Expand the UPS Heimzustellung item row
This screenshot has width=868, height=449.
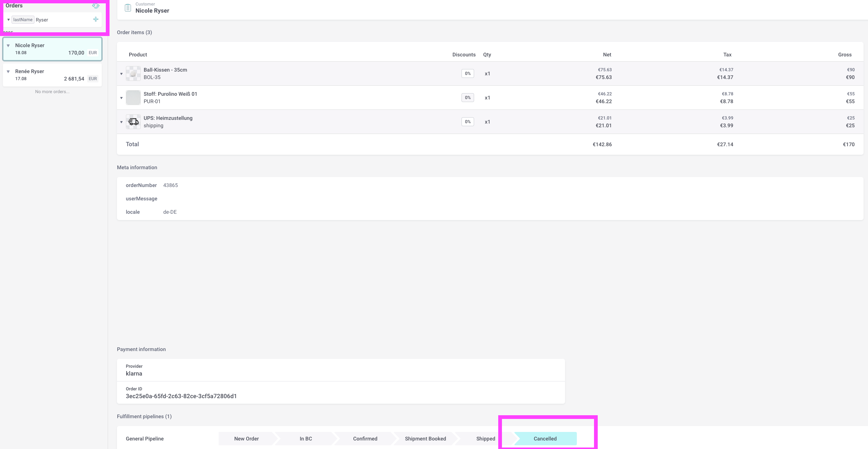click(x=121, y=122)
